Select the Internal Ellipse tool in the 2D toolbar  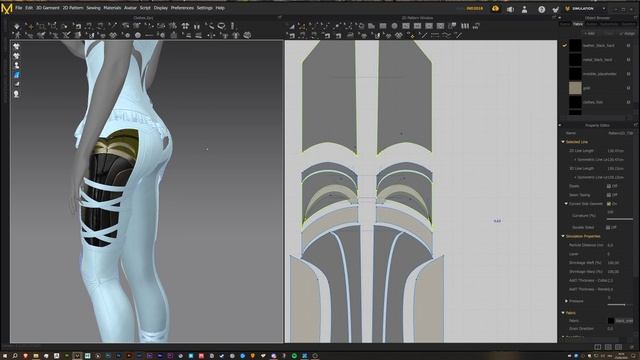[x=429, y=26]
